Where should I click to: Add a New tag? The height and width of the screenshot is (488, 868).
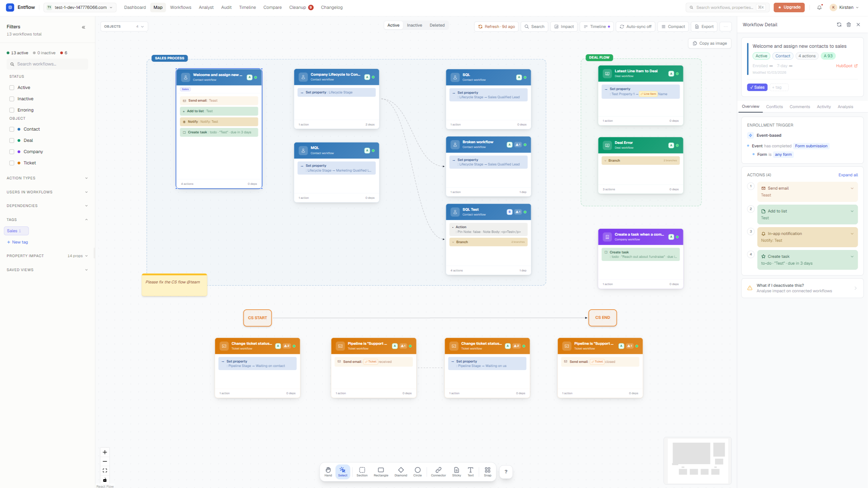tap(17, 242)
